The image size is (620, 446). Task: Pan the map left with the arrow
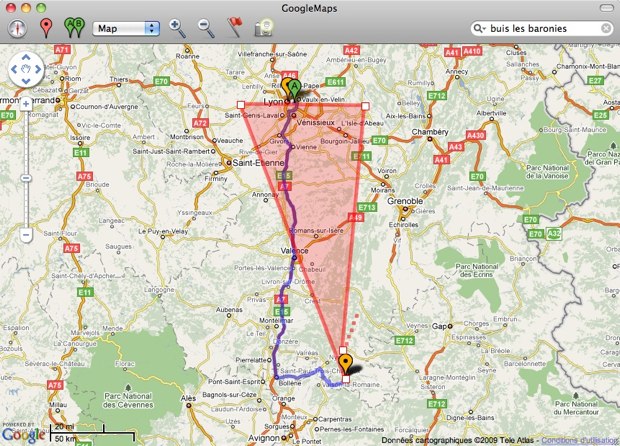14,70
